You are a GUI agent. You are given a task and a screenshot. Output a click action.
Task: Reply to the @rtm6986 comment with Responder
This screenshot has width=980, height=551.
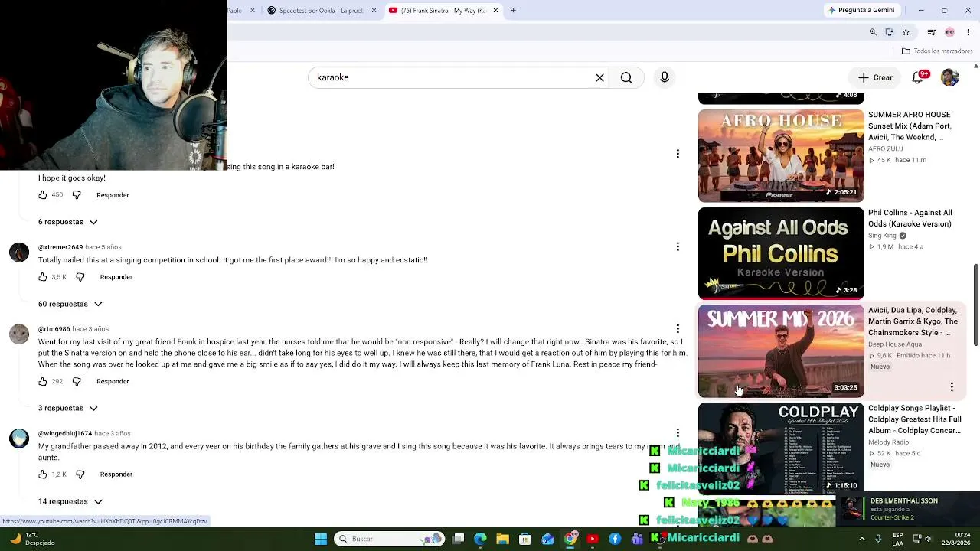coord(113,381)
